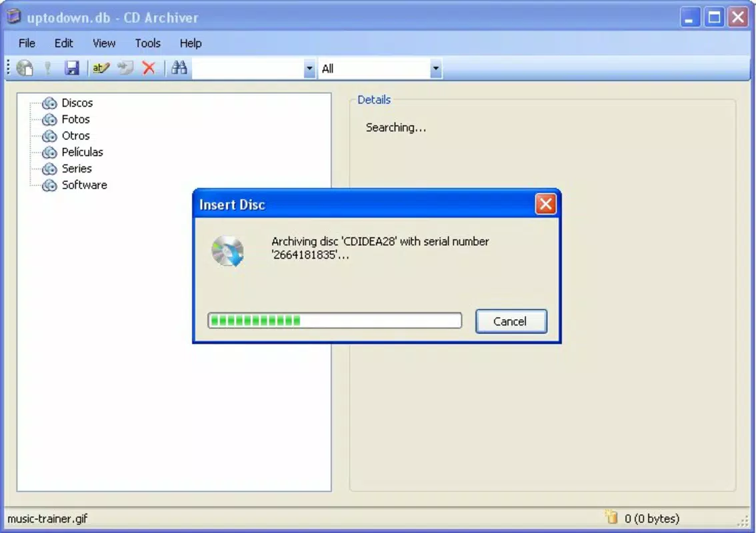Click the Películas category disc icon

pyautogui.click(x=49, y=153)
